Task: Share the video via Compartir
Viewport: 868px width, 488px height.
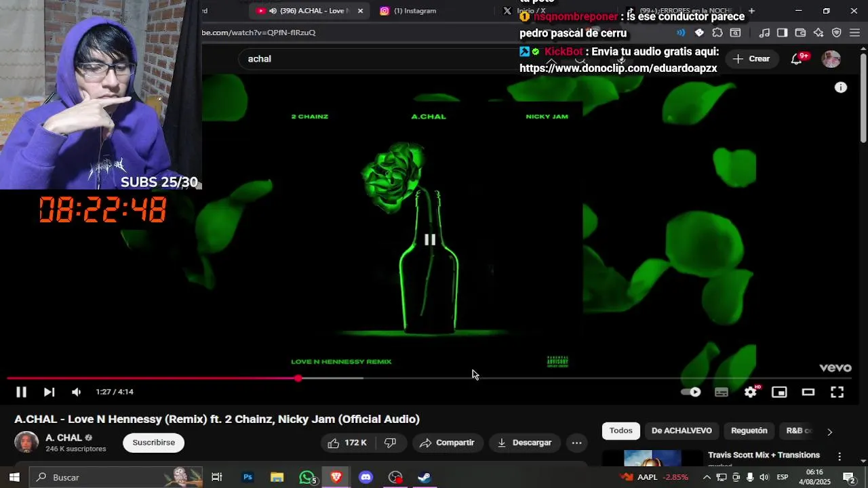Action: tap(447, 443)
